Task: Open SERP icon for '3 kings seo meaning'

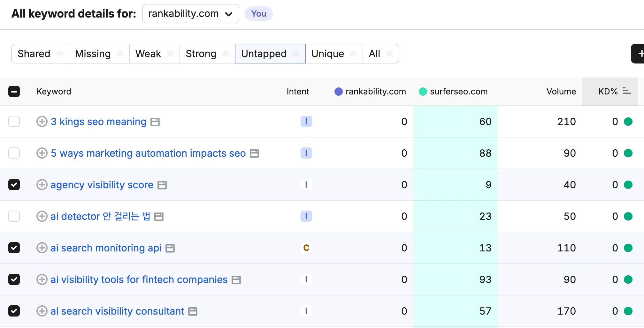Action: (155, 122)
